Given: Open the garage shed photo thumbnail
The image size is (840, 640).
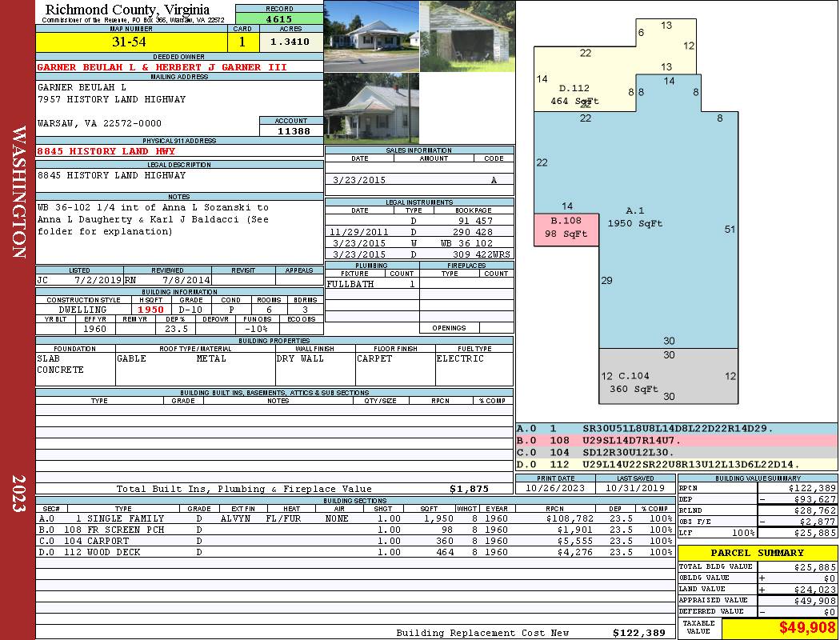Looking at the screenshot, I should click(x=467, y=36).
